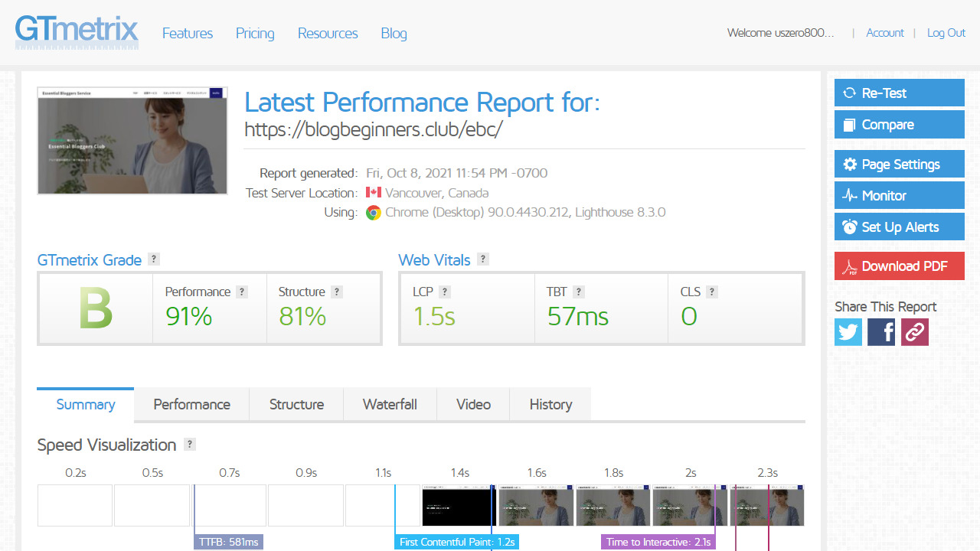The width and height of the screenshot is (980, 551).
Task: Open help icon beside Performance score
Action: pos(242,292)
